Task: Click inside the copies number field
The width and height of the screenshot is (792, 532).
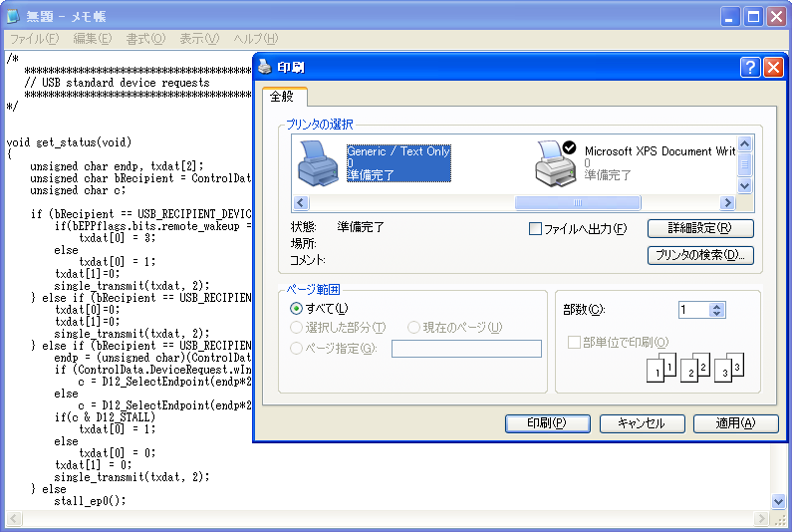Action: click(693, 310)
